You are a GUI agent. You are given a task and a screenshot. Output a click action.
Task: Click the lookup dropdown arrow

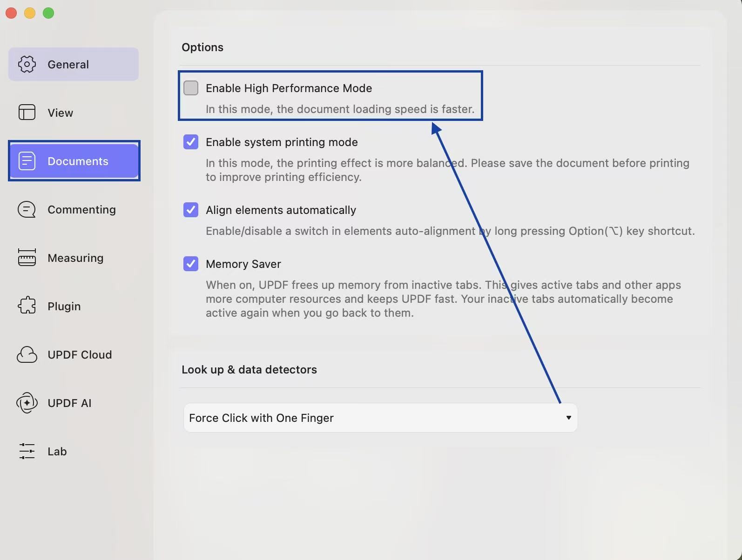coord(568,418)
